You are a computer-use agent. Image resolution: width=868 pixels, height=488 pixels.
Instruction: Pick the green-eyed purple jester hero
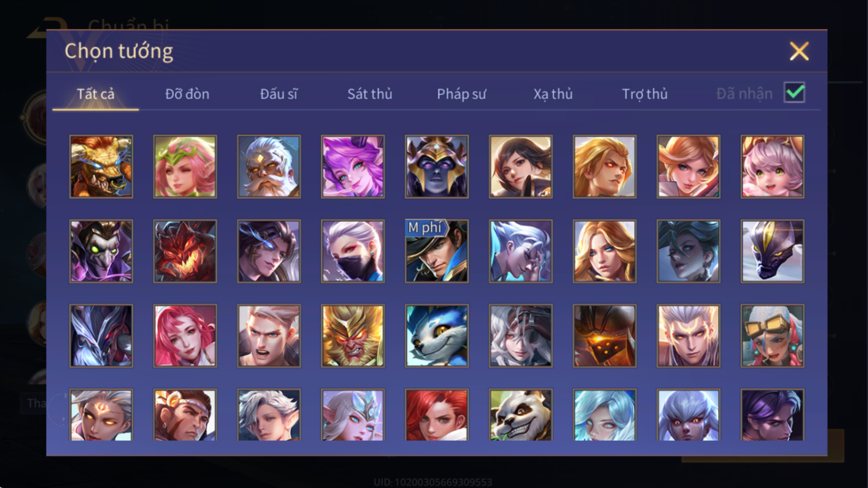101,251
